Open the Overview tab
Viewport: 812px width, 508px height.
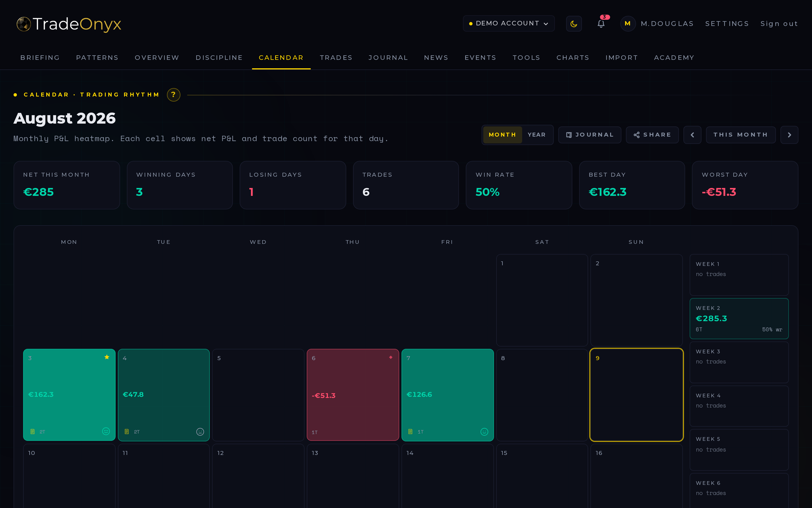(x=157, y=58)
